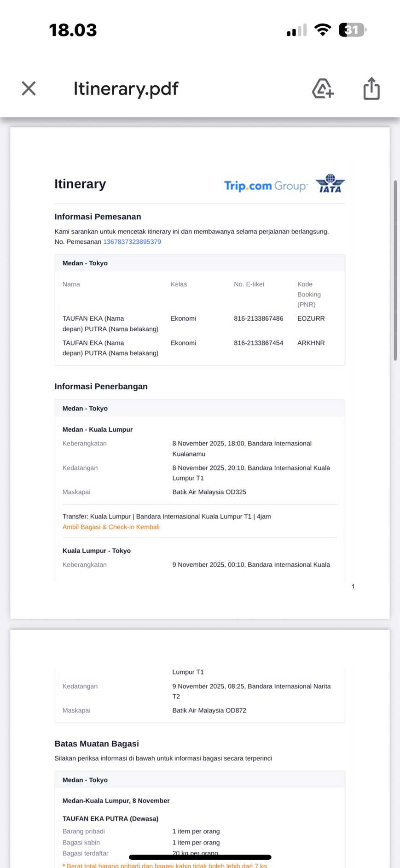Open booking number 1367837323895379 link
The width and height of the screenshot is (400, 868).
pos(132,242)
